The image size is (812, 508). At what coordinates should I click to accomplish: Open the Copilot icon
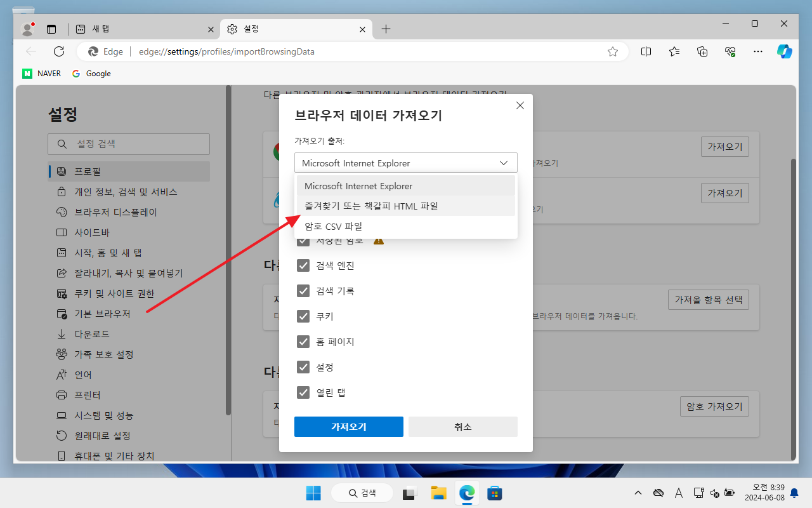785,51
